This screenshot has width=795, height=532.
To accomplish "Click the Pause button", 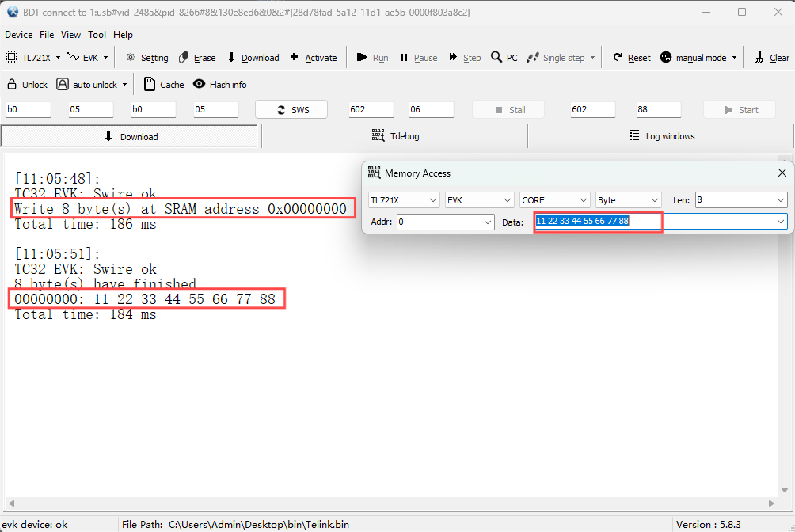I will (418, 57).
